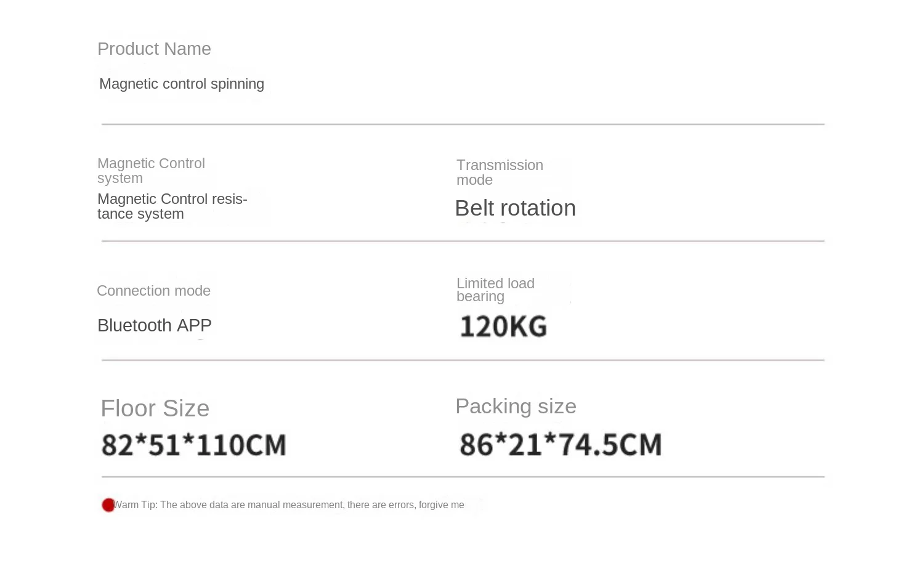Click the divider line below Belt rotation
This screenshot has width=924, height=587.
point(462,241)
